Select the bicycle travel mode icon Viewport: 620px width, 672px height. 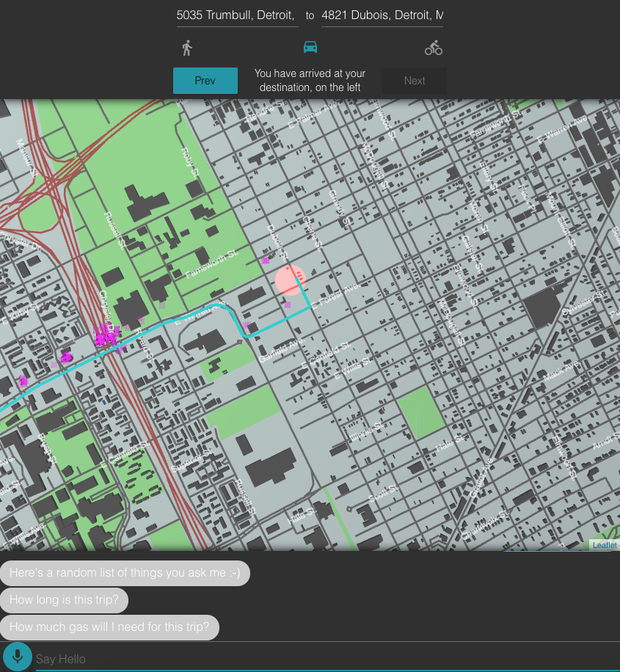pyautogui.click(x=434, y=48)
